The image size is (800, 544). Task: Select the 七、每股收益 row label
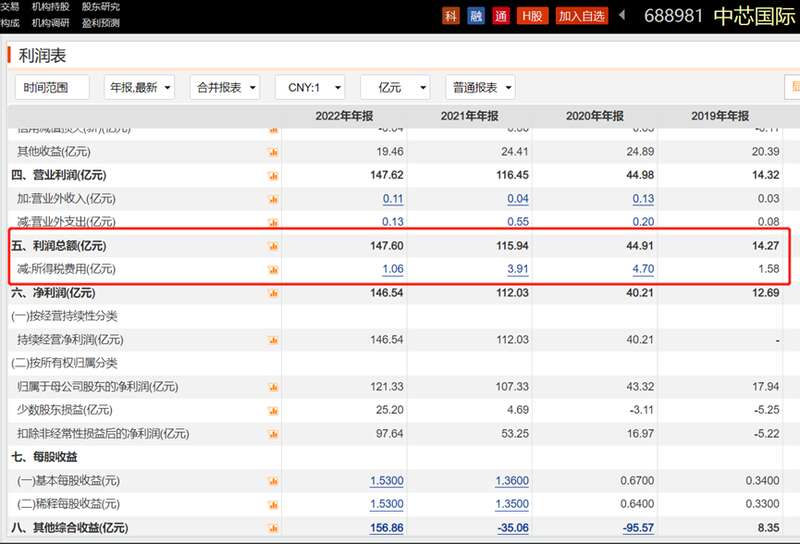coord(44,457)
